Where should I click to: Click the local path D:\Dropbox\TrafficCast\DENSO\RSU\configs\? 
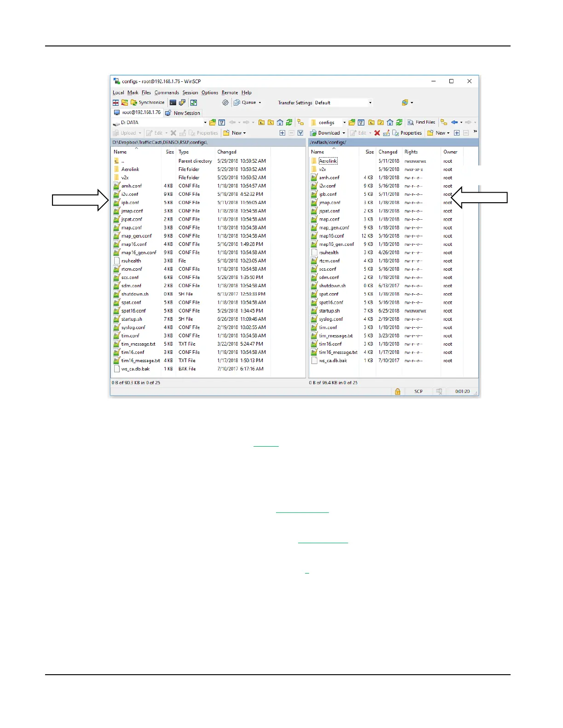[160, 142]
